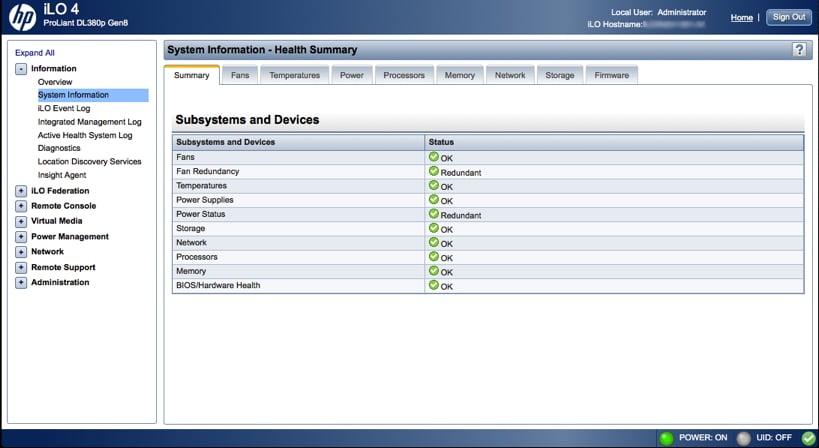Viewport: 819px width, 448px height.
Task: Expand the Remote Console node
Action: pos(21,206)
